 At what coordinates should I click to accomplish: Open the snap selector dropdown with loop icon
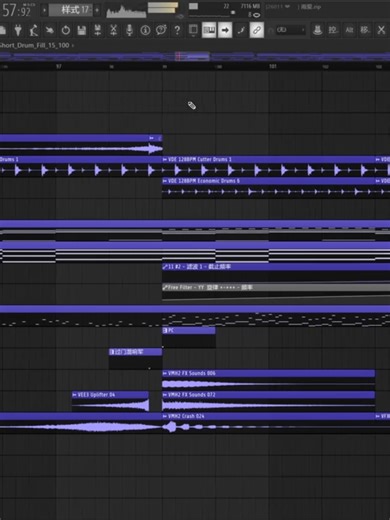[x=290, y=30]
